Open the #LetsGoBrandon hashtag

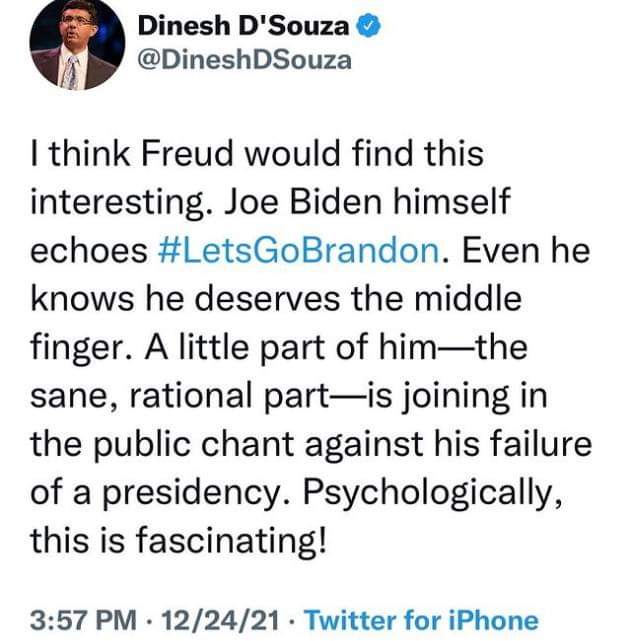tap(299, 250)
